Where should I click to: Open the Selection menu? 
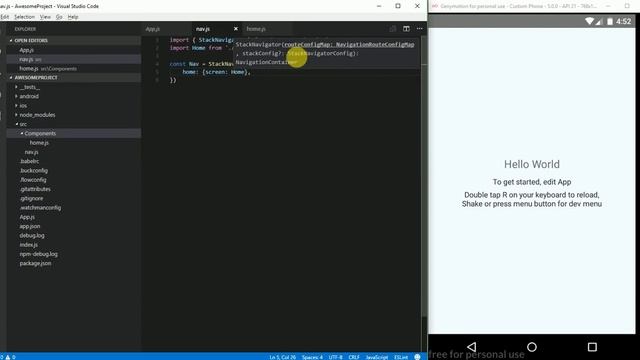coord(24,17)
